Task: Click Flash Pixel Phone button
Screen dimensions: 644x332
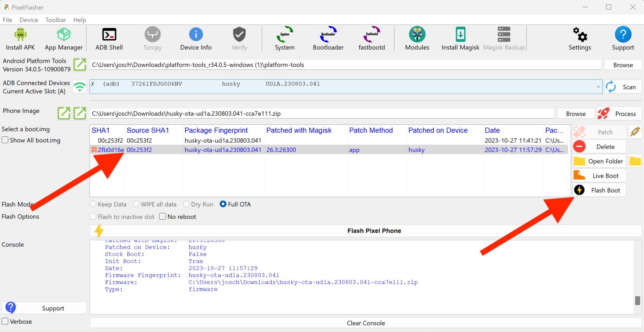Action: click(x=366, y=231)
